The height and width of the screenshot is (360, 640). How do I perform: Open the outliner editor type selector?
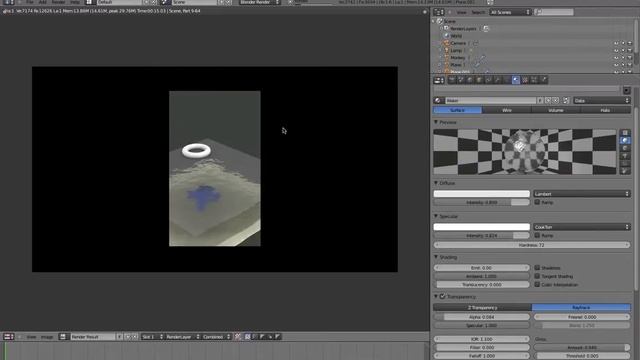click(x=439, y=12)
